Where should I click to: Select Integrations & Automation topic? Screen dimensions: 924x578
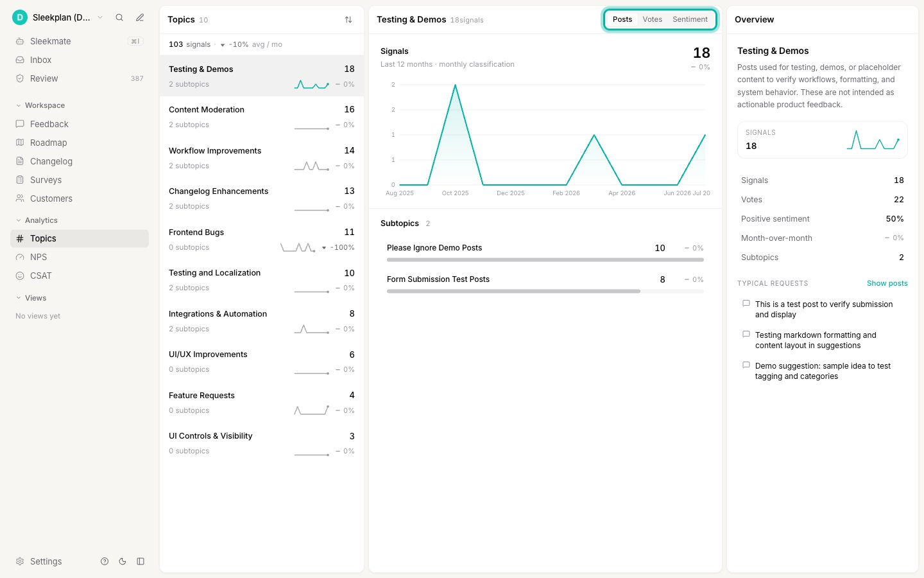(262, 320)
